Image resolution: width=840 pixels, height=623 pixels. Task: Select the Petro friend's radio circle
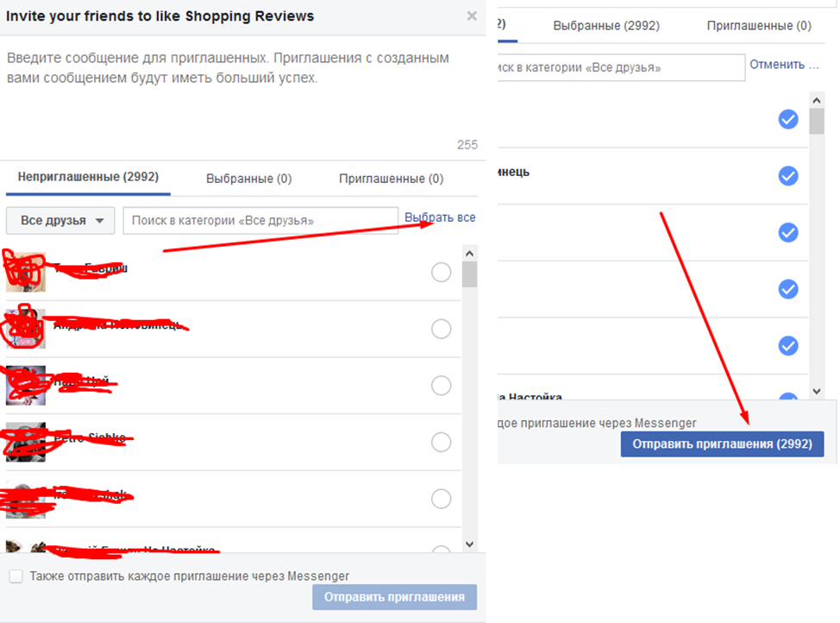coord(441,442)
